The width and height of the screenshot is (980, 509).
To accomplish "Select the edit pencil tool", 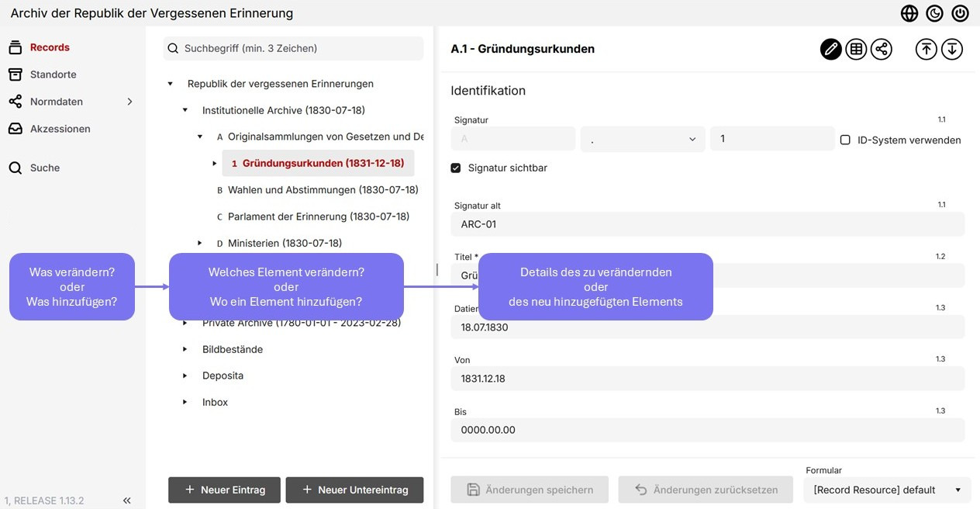I will point(830,49).
